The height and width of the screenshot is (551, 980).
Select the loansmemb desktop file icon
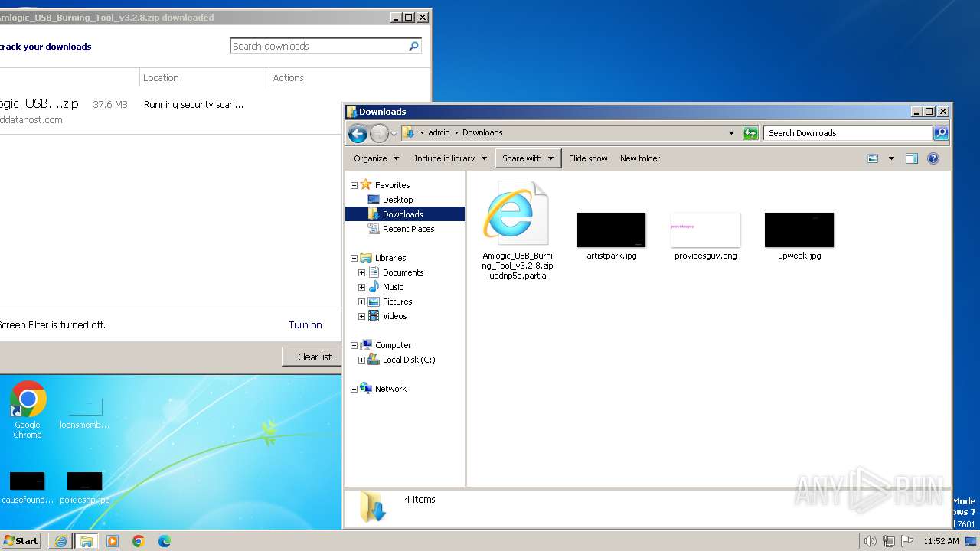pos(84,413)
